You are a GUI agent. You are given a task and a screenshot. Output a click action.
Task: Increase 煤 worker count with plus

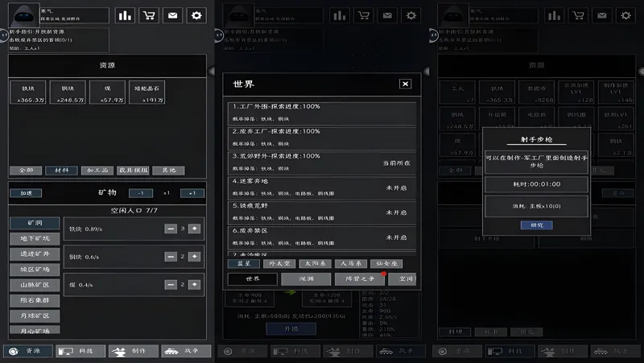[x=194, y=284]
